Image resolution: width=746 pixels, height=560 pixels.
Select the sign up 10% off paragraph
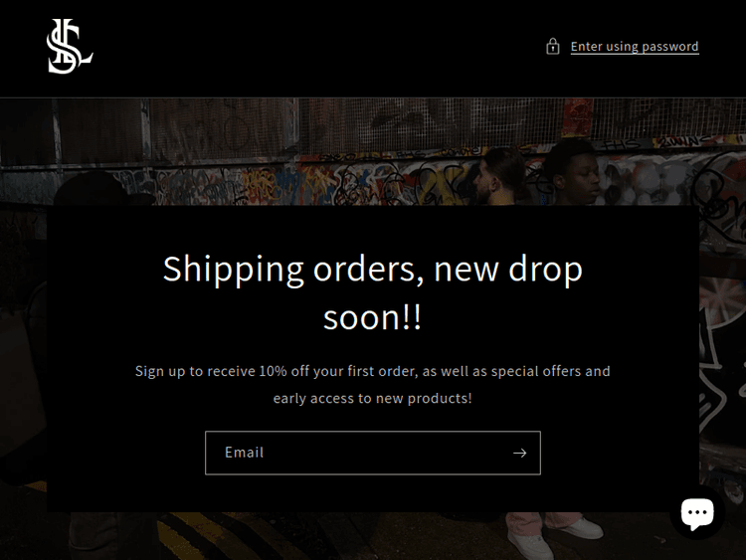[x=373, y=384]
